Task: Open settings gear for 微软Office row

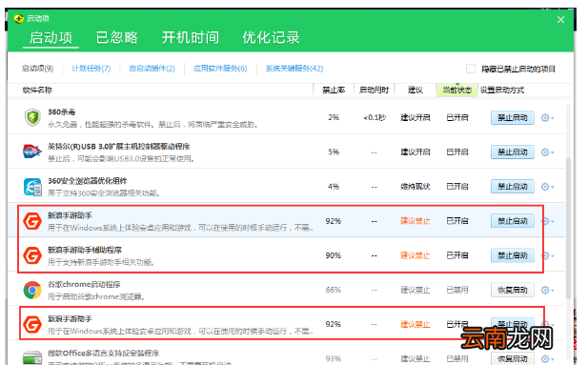Action: [547, 359]
